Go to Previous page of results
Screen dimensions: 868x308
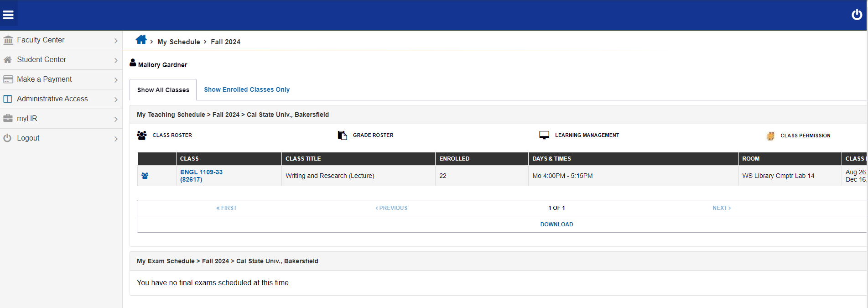click(391, 208)
